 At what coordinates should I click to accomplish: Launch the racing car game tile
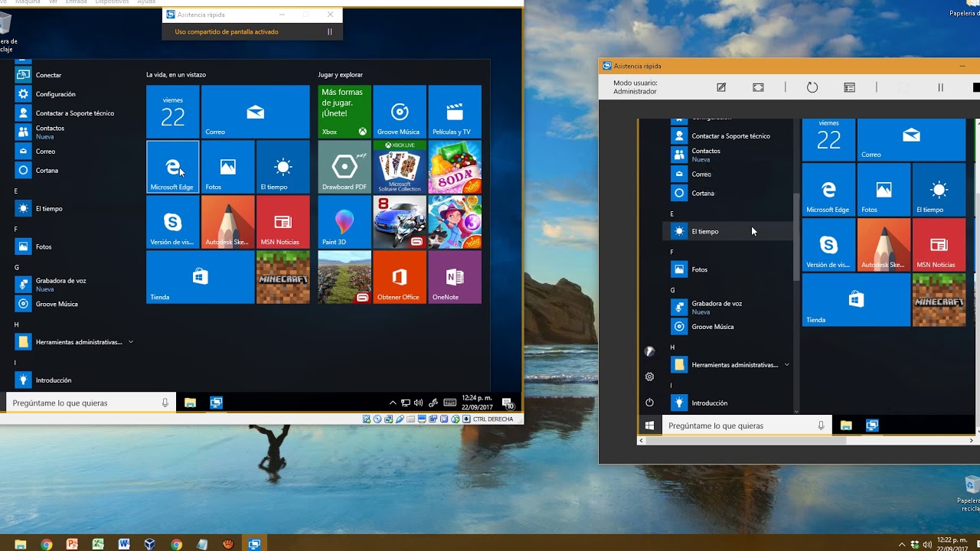coord(399,222)
